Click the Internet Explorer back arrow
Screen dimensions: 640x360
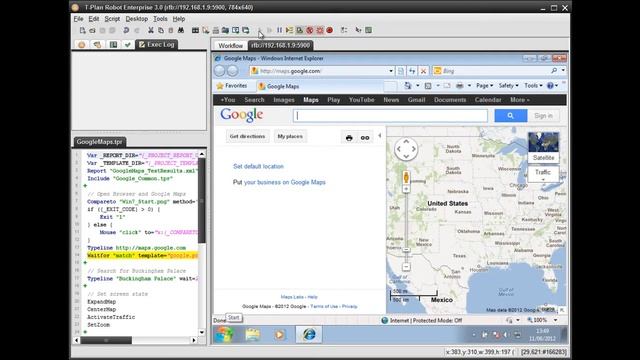[220, 71]
